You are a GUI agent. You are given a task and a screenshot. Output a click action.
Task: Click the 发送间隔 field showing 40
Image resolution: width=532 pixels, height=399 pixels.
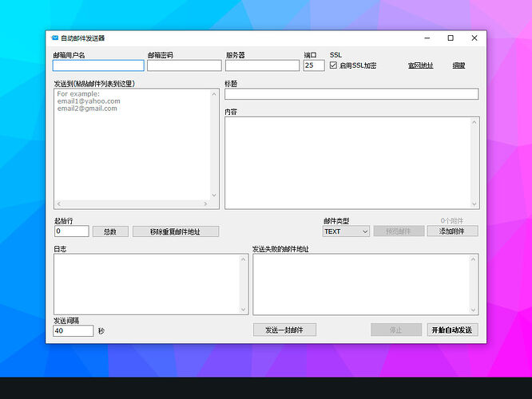73,330
